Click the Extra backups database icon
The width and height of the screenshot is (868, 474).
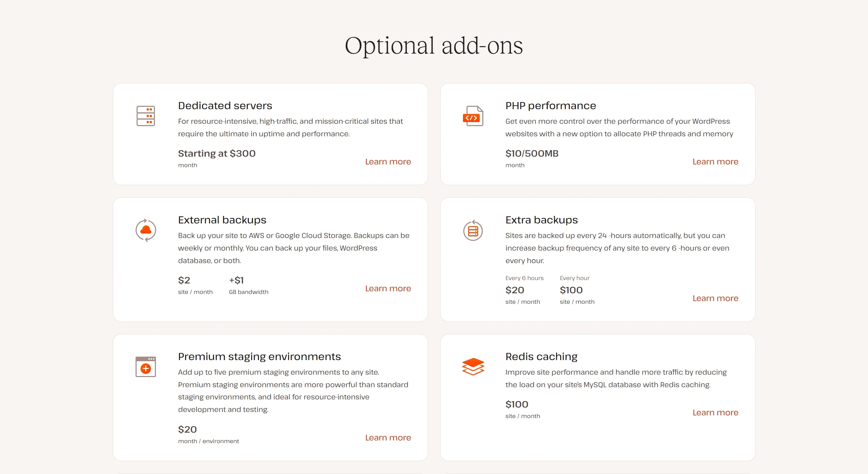[x=473, y=231]
